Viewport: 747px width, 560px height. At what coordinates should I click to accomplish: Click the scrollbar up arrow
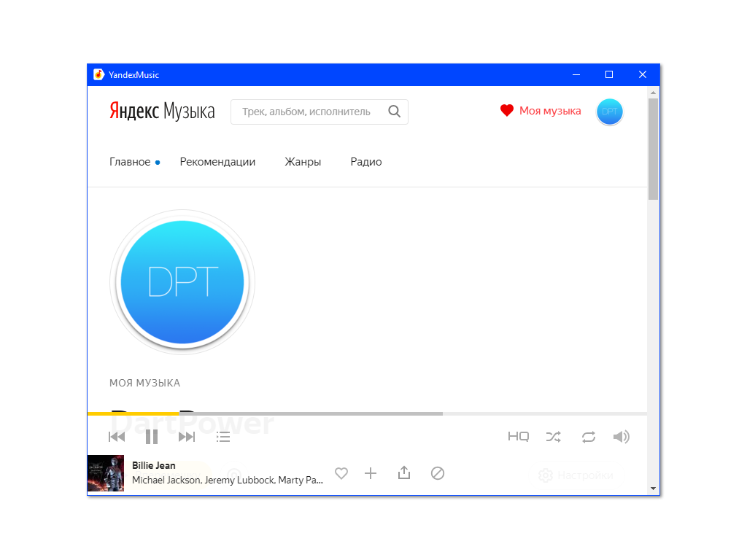(x=653, y=93)
